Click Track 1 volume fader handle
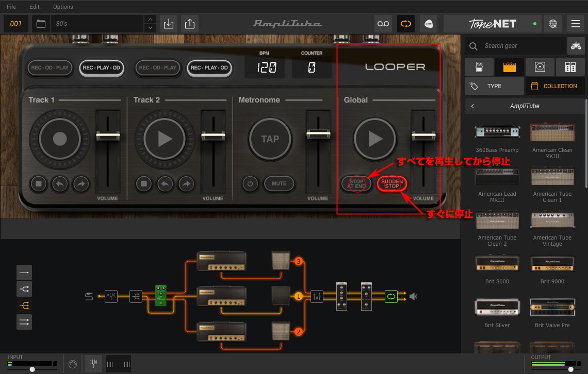The height and width of the screenshot is (374, 588). (x=108, y=135)
